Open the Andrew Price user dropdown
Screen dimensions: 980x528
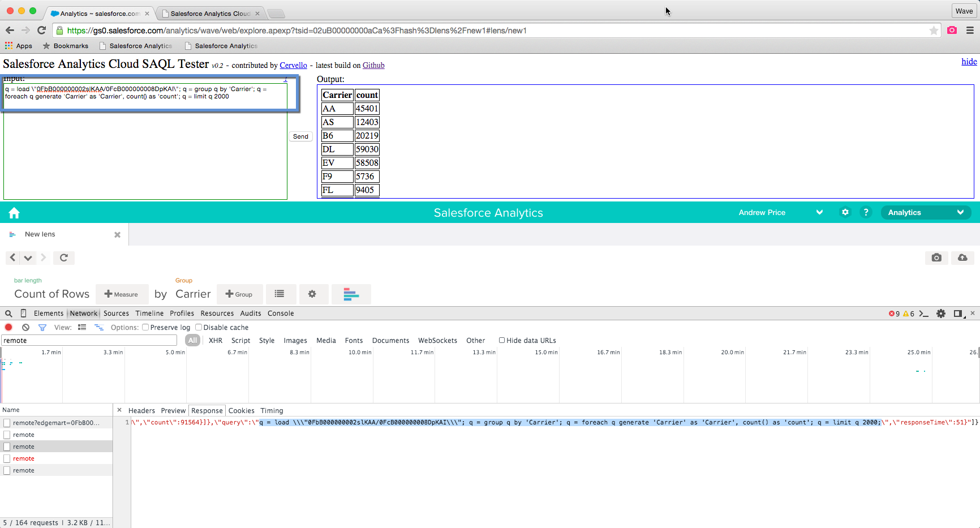pyautogui.click(x=781, y=212)
